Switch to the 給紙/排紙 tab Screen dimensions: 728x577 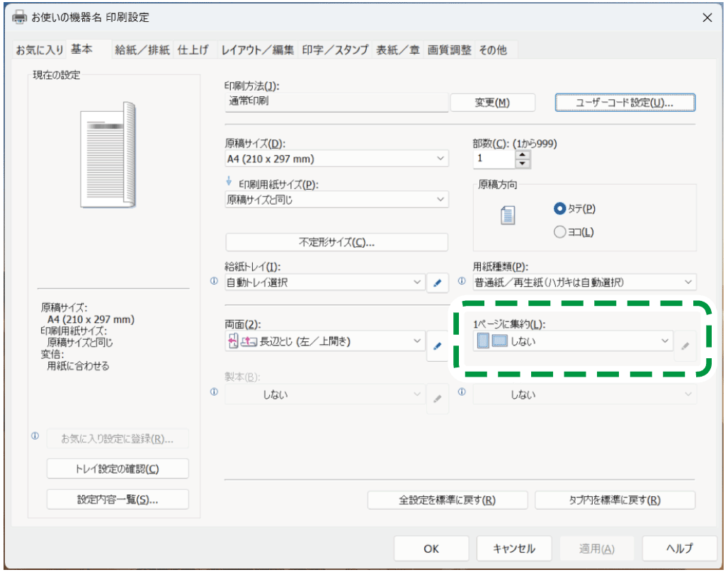[142, 50]
